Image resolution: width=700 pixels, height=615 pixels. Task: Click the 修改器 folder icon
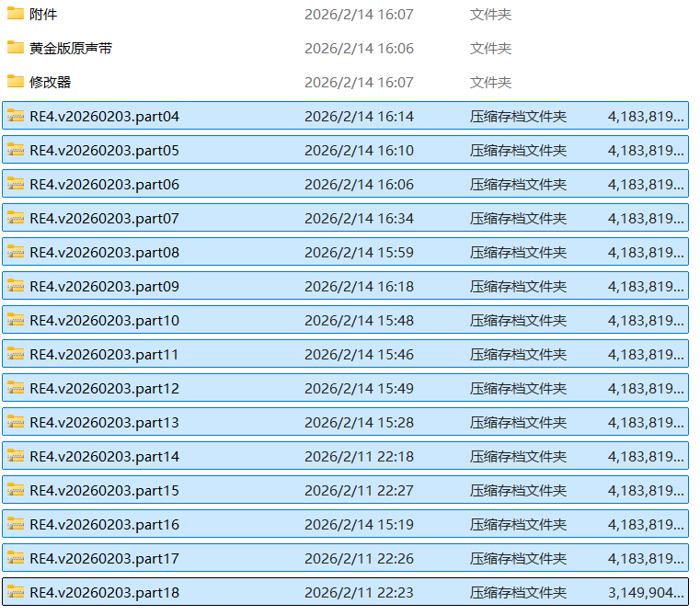tap(16, 82)
